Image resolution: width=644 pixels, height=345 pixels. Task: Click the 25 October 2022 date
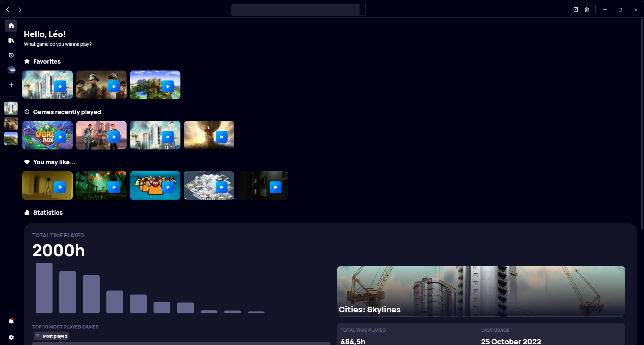coord(511,341)
